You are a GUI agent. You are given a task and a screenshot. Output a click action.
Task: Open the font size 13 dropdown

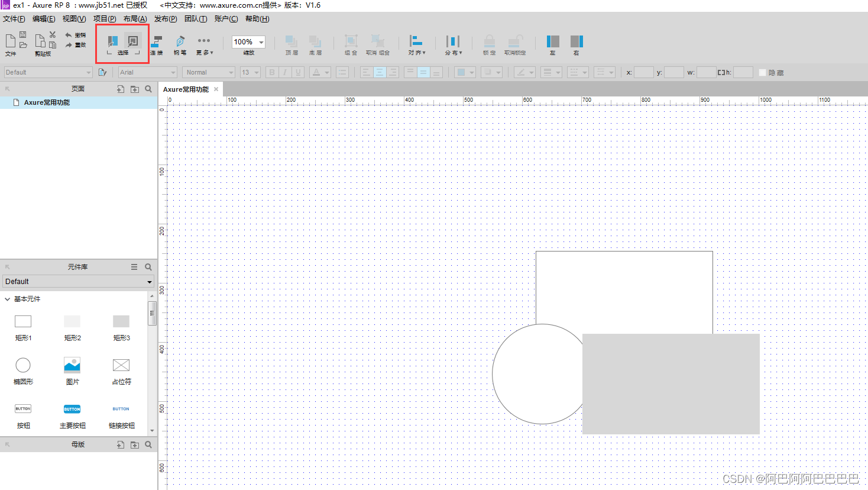[250, 72]
